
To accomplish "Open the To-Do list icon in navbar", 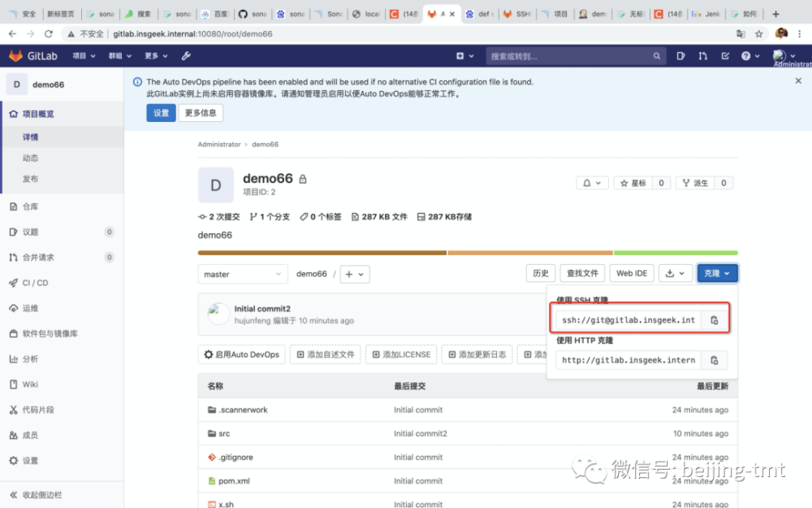I will [725, 56].
